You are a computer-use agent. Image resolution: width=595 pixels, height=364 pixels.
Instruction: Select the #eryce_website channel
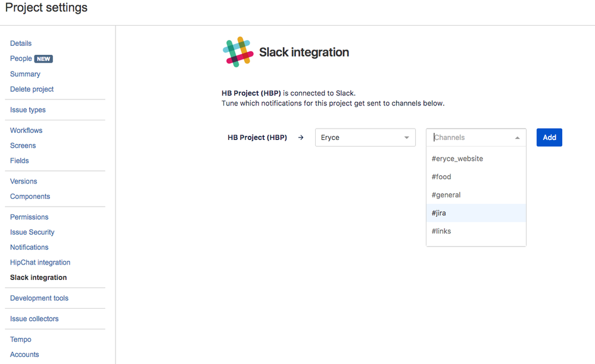[x=476, y=158]
